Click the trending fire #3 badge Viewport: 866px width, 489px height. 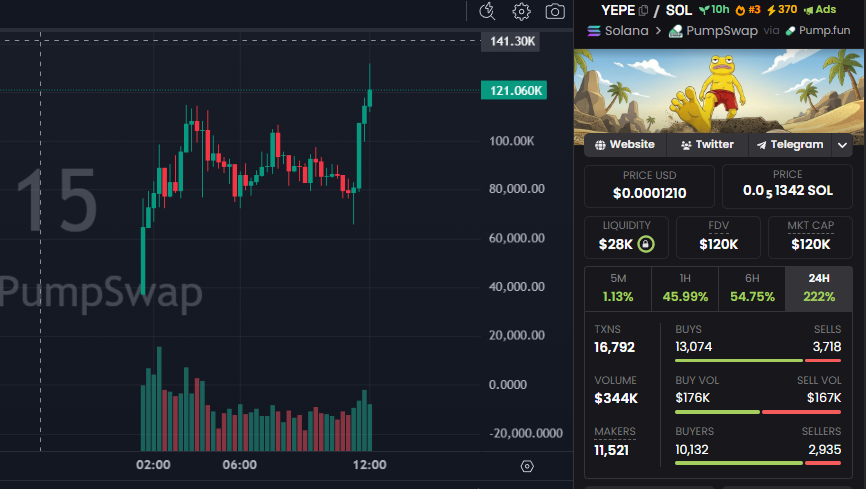(748, 10)
